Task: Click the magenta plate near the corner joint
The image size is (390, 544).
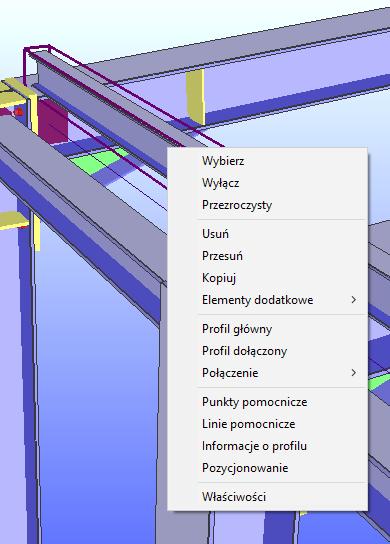Action: coord(52,121)
